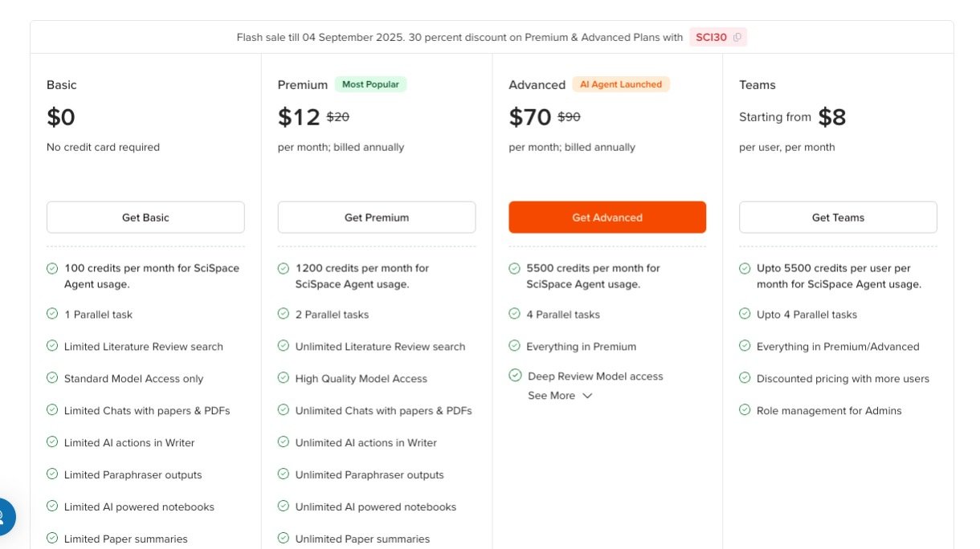Click the See More text under Advanced
The width and height of the screenshot is (980, 549).
click(x=551, y=396)
